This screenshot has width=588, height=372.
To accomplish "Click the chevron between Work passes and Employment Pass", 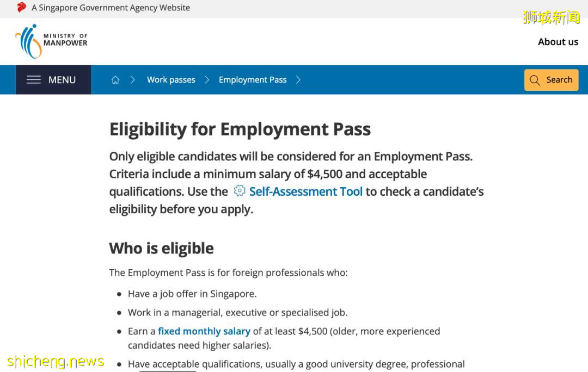I will tap(207, 80).
